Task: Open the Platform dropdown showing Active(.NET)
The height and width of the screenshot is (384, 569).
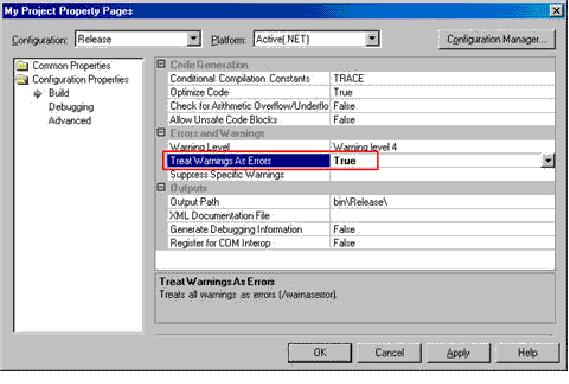Action: pyautogui.click(x=372, y=39)
